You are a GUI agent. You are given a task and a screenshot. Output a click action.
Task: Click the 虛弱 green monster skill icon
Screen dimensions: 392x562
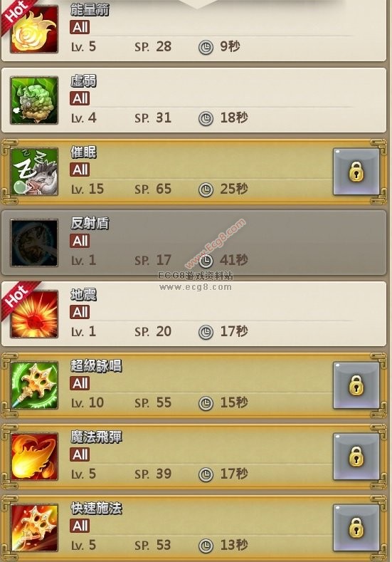coord(34,100)
